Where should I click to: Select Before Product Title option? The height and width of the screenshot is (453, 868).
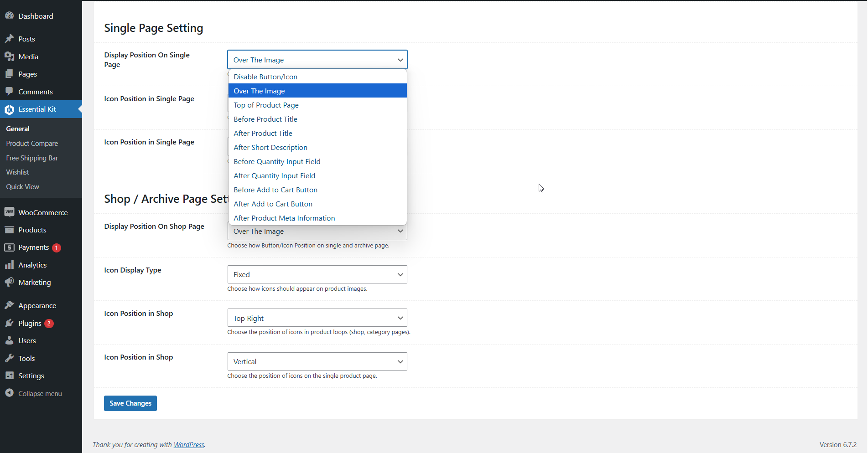317,119
